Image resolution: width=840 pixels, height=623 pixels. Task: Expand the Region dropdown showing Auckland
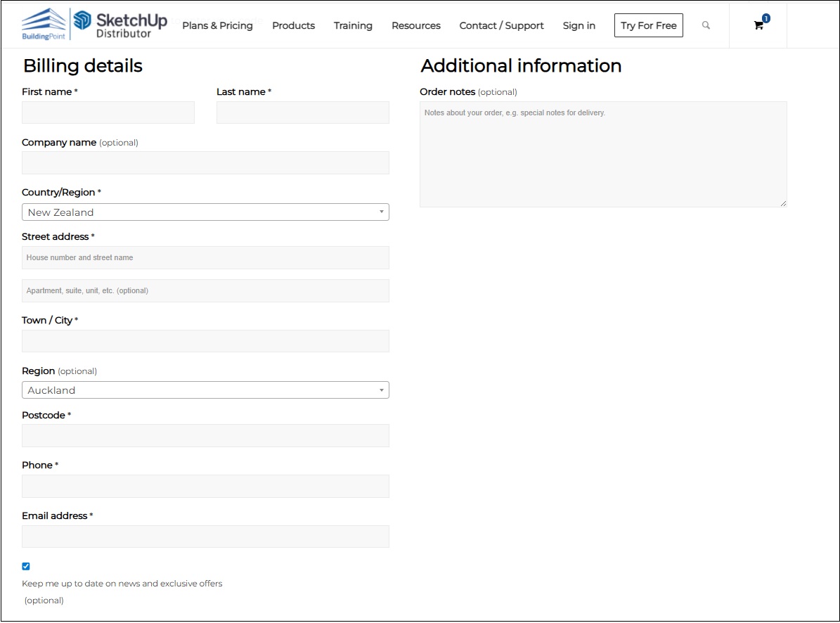[205, 390]
